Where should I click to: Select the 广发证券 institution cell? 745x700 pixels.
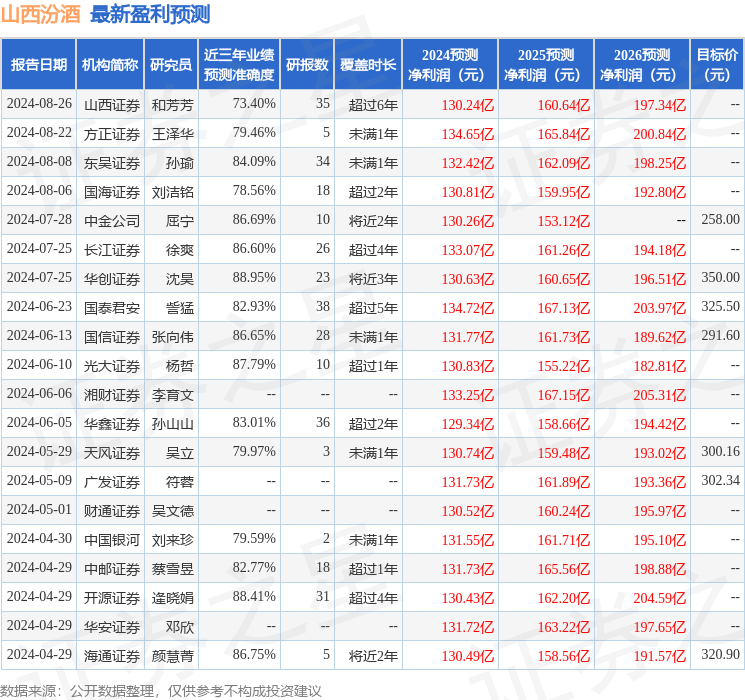click(x=112, y=482)
